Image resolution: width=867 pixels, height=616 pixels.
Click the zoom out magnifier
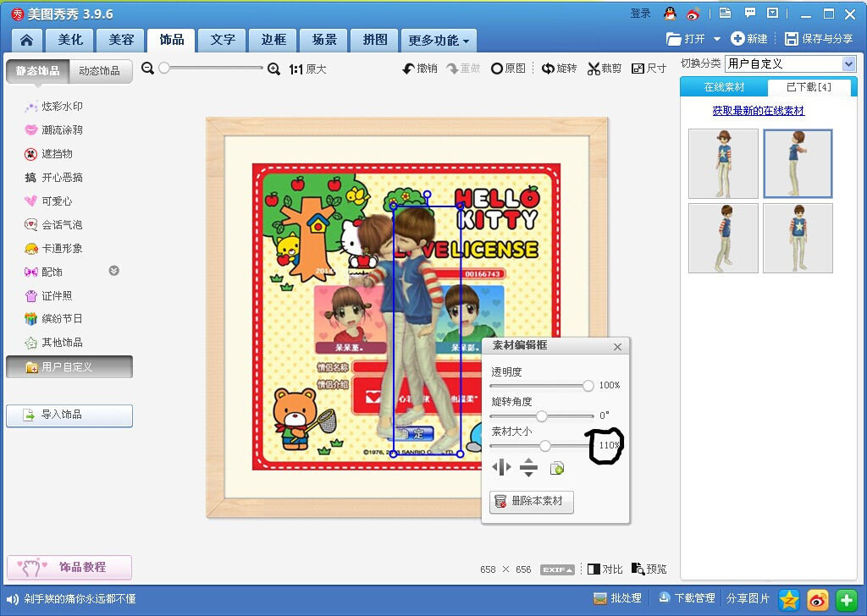147,68
